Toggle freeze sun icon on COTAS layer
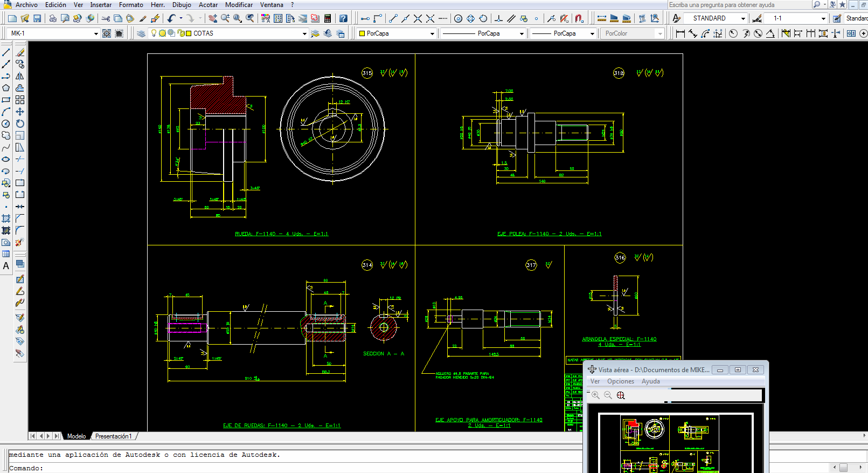 tap(162, 33)
